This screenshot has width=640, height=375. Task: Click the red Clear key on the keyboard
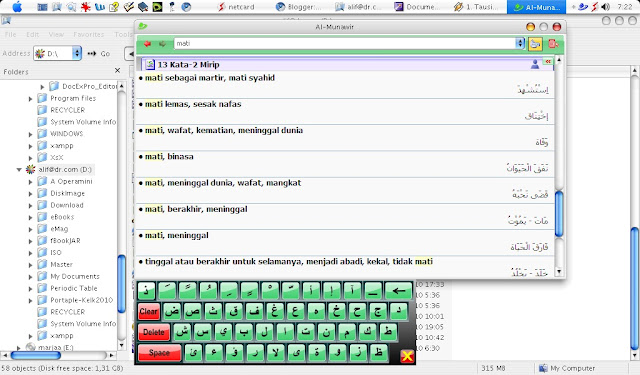149,312
